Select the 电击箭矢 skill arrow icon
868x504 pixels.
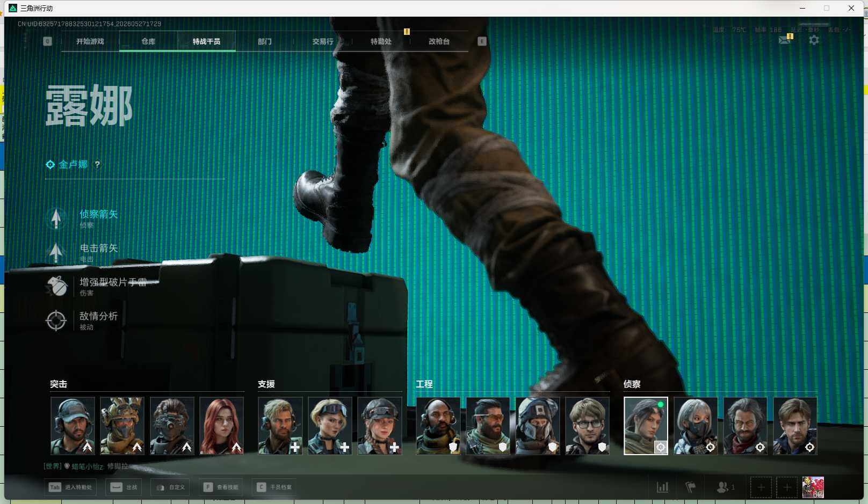click(56, 252)
